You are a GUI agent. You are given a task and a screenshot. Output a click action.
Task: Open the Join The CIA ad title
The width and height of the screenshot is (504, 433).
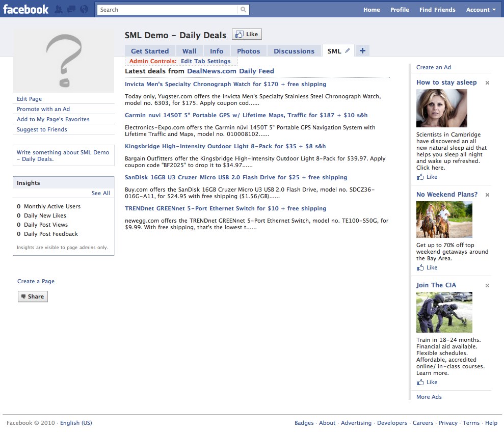436,285
